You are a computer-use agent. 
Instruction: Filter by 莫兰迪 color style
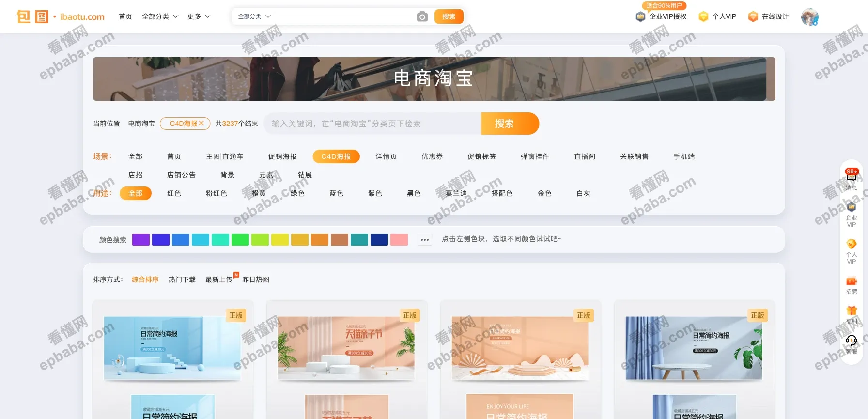[456, 193]
